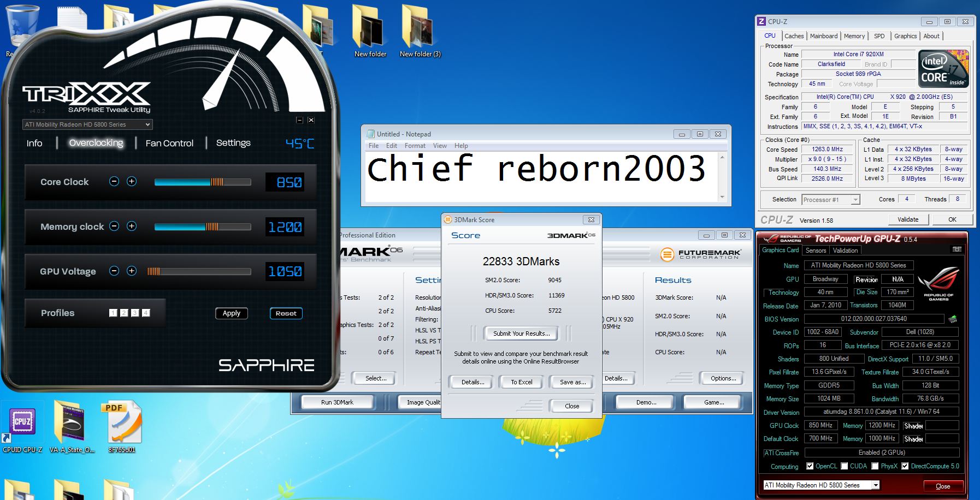Toggle CUDA checkbox in GPU-Z
Viewport: 980px width, 500px height.
coord(845,466)
